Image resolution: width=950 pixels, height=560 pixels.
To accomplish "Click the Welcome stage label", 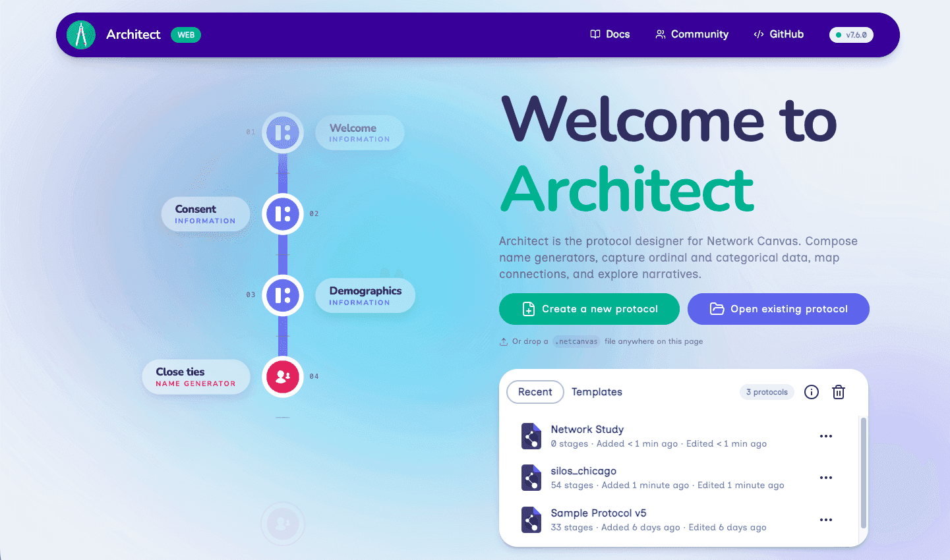I will (x=360, y=132).
